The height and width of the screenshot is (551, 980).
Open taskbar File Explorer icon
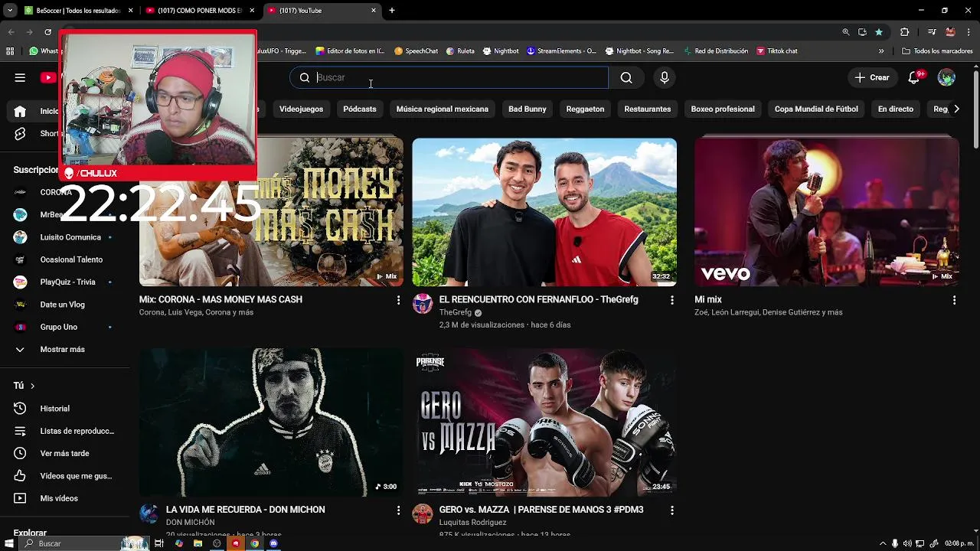pyautogui.click(x=198, y=543)
